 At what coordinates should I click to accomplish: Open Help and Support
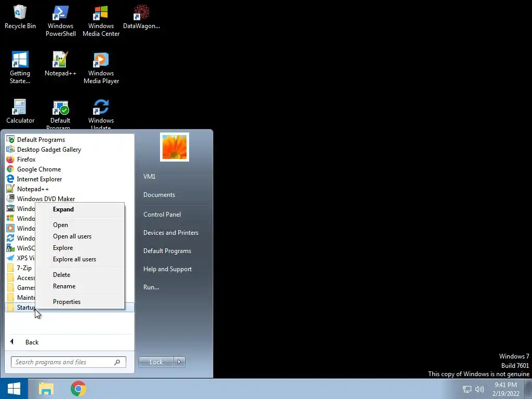[168, 269]
